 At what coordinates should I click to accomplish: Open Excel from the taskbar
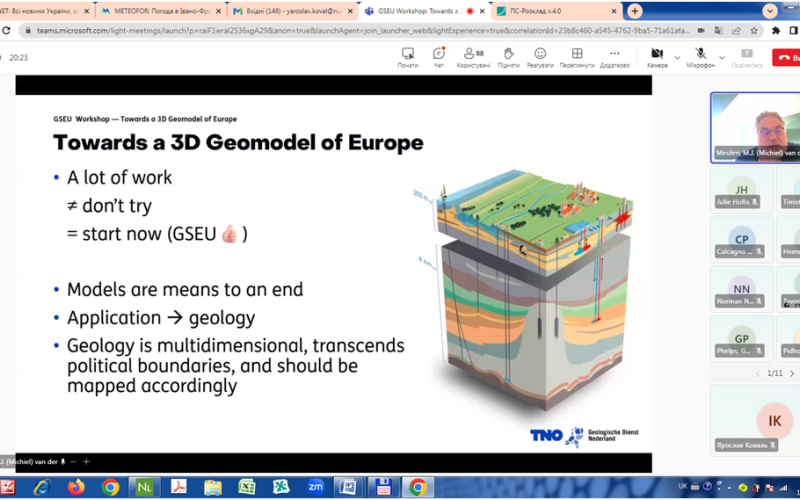pyautogui.click(x=247, y=488)
